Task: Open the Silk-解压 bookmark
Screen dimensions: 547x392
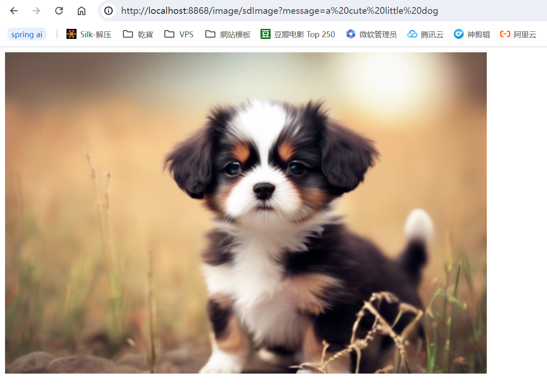Action: [x=89, y=34]
